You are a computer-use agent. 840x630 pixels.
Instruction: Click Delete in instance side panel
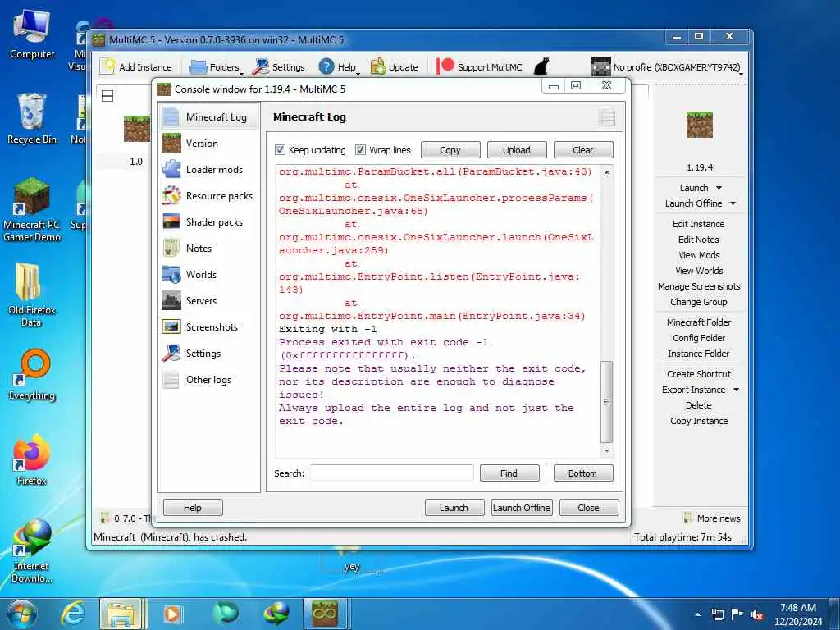click(x=699, y=405)
